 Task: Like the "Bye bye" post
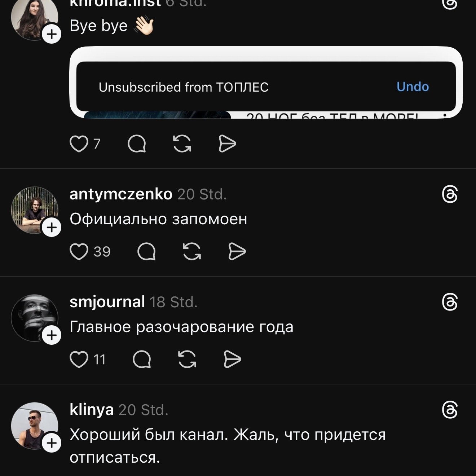(x=79, y=144)
